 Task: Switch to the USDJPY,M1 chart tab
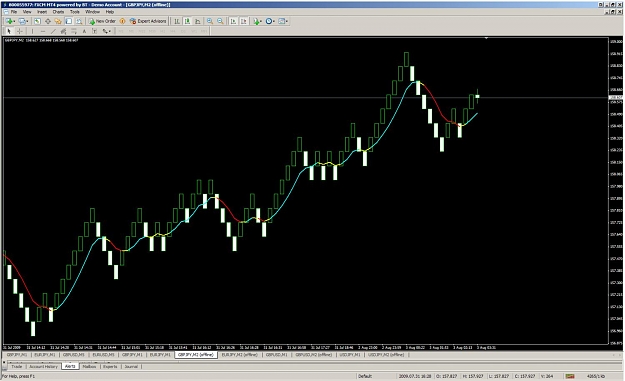[x=350, y=354]
